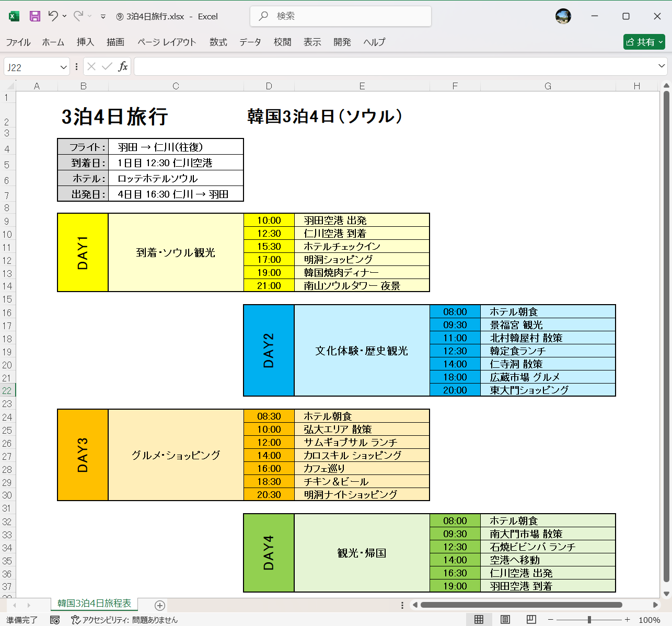Image resolution: width=672 pixels, height=626 pixels.
Task: Start macro recording from the status bar
Action: (x=55, y=620)
